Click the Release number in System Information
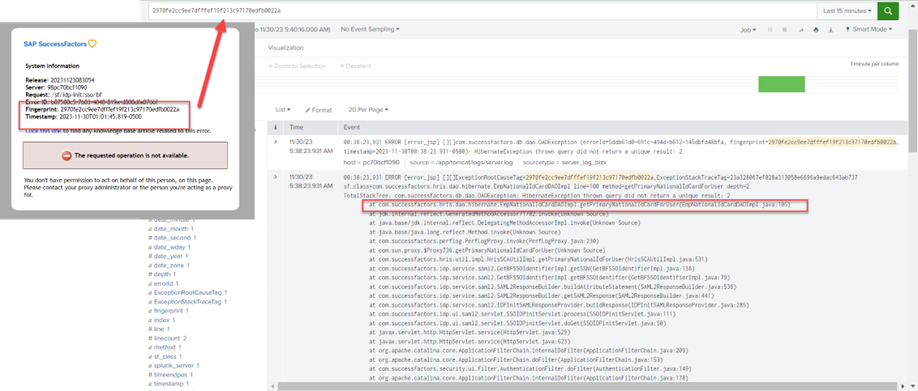Viewport: 918px width, 391px height. [x=71, y=80]
